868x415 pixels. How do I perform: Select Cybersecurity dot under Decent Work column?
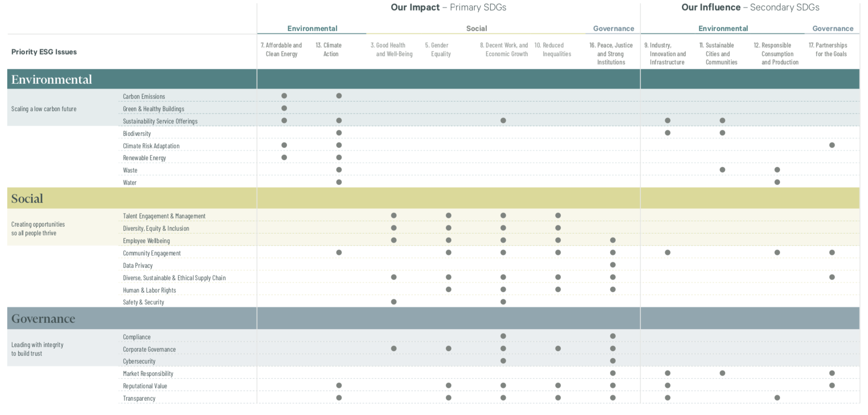coord(503,361)
